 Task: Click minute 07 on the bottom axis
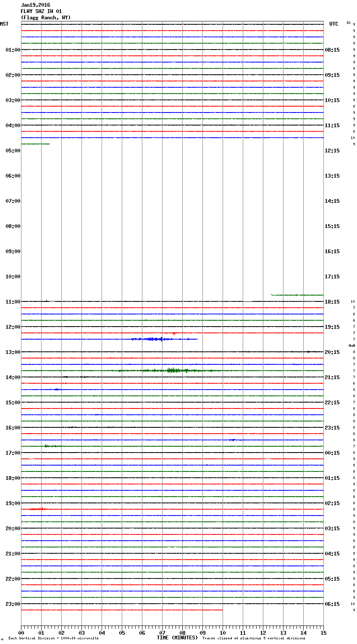tap(162, 633)
